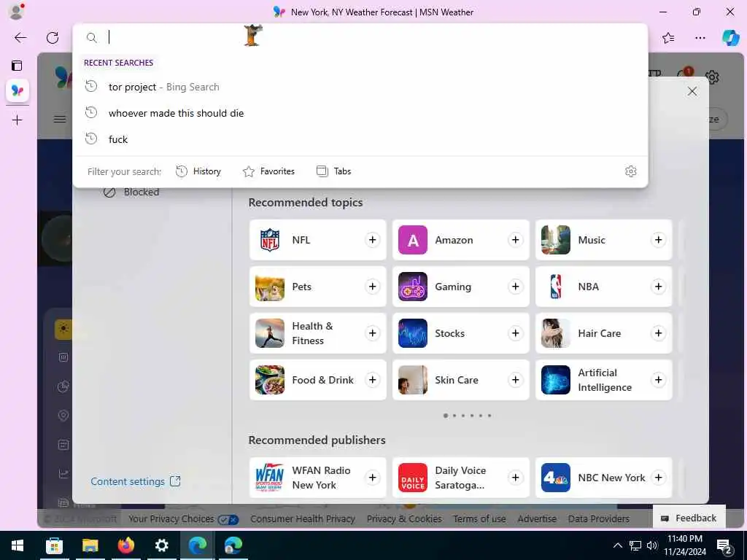
Task: Filter search by Favorites
Action: click(x=268, y=171)
